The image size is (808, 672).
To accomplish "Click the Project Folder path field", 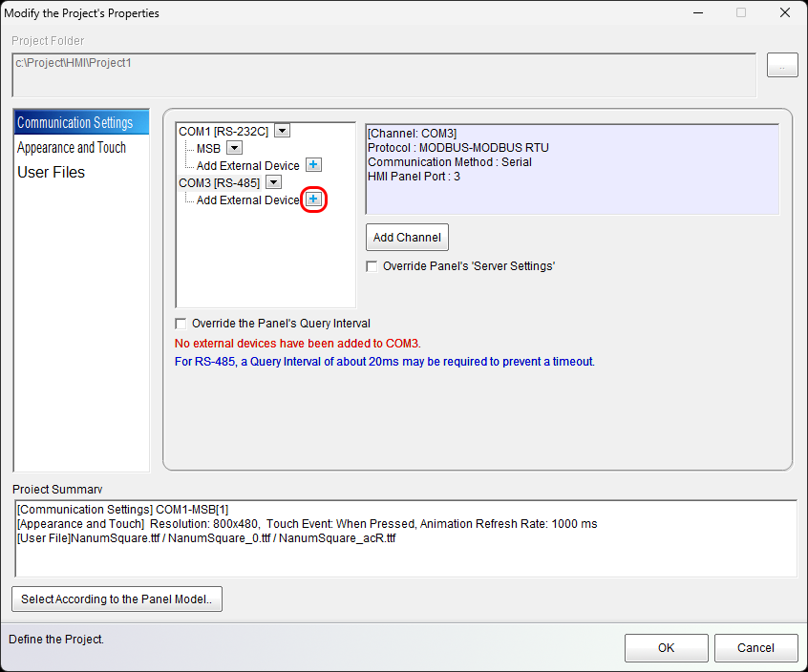I will point(382,74).
